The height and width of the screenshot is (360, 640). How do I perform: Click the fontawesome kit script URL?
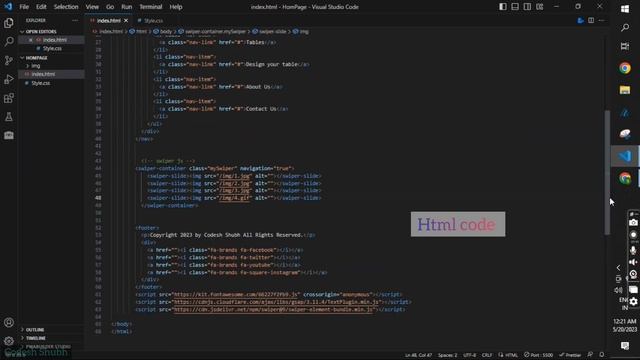236,294
